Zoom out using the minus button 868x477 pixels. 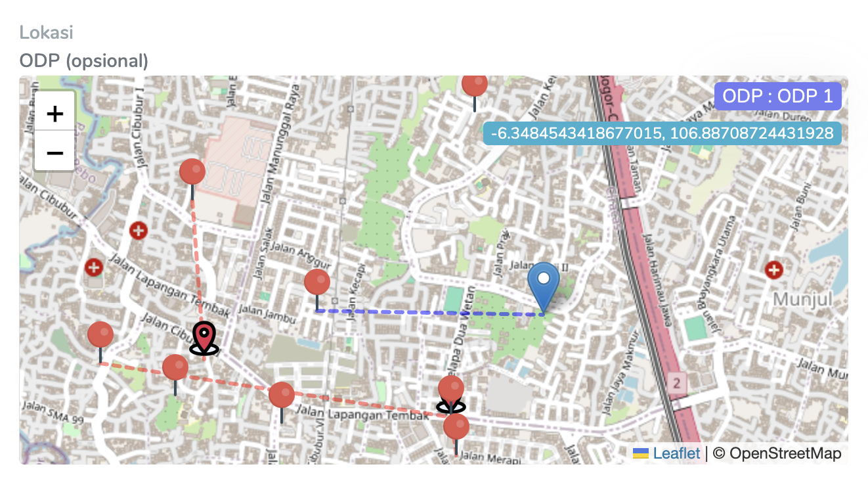(55, 152)
